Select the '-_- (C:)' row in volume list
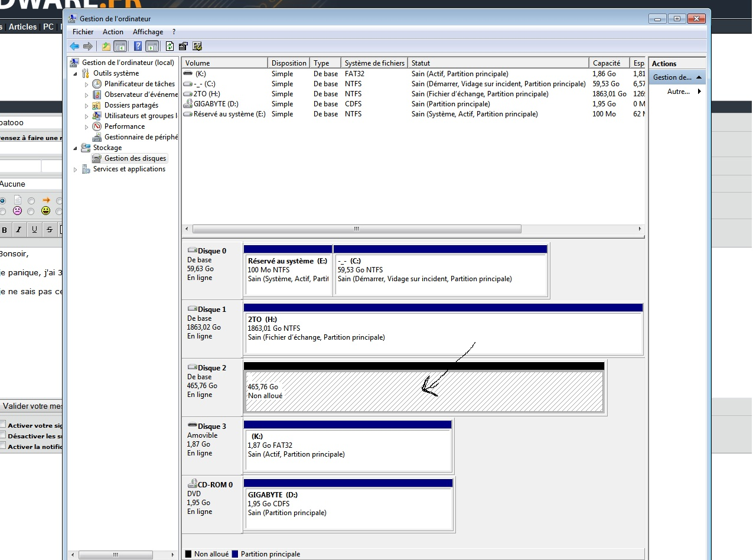This screenshot has width=753, height=560. coord(413,84)
